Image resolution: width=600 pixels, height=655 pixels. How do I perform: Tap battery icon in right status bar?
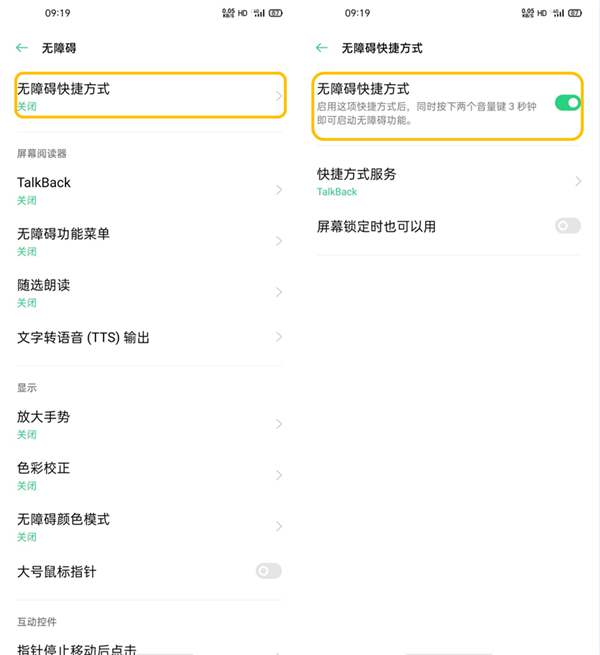(x=575, y=14)
